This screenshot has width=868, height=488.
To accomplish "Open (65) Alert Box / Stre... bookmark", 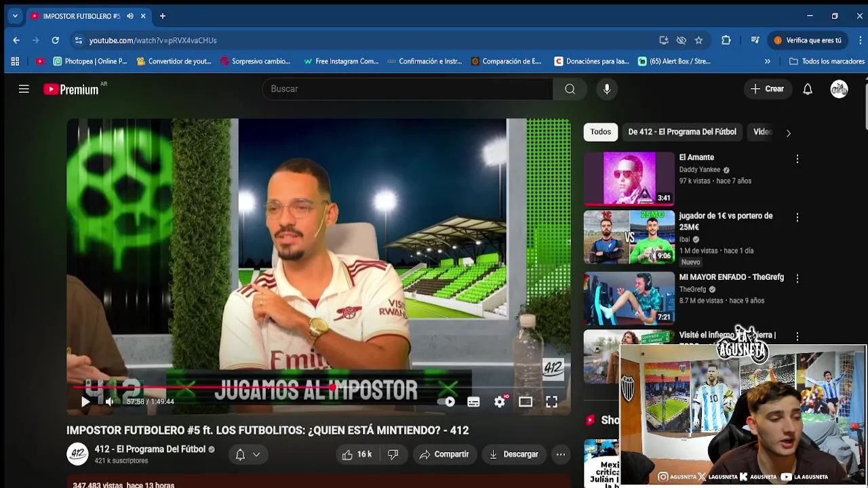I will (x=675, y=61).
